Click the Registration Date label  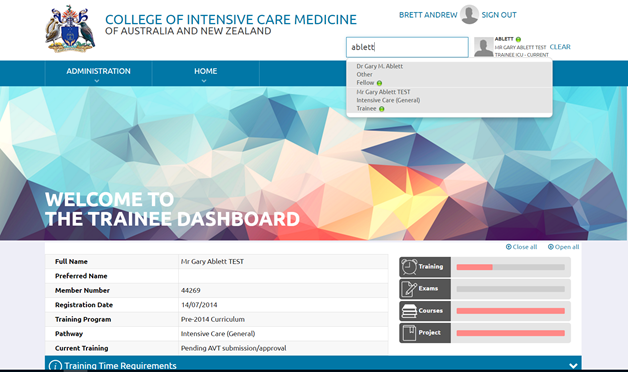tap(84, 305)
